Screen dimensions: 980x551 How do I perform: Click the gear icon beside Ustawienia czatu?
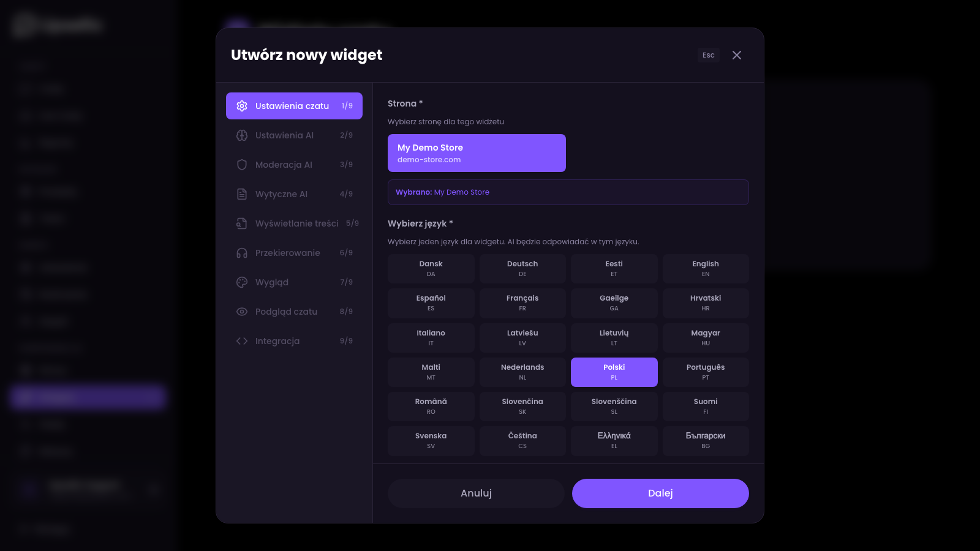tap(242, 106)
